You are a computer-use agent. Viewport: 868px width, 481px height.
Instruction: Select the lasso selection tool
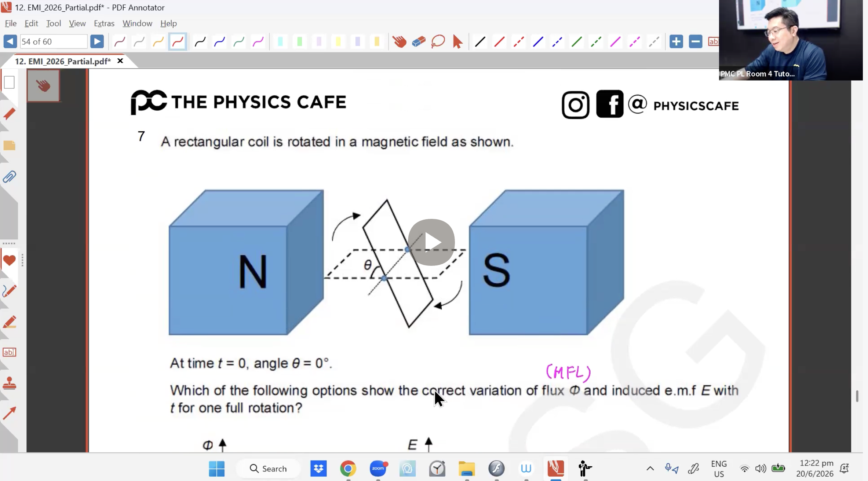pos(438,42)
